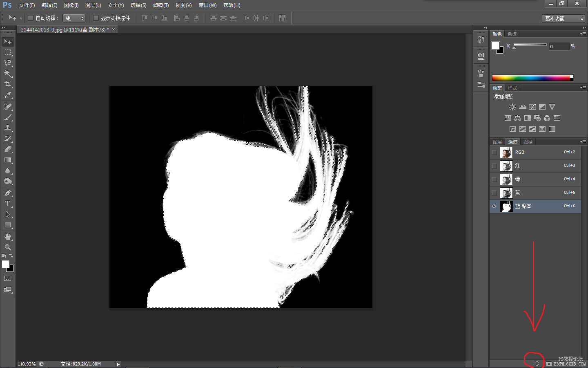
Task: Load channel as selection icon
Action: point(537,364)
